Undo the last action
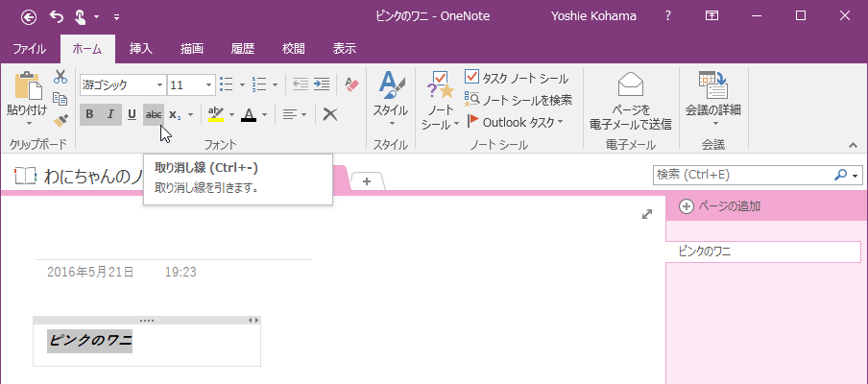Screen dimensions: 868x384 [x=57, y=16]
